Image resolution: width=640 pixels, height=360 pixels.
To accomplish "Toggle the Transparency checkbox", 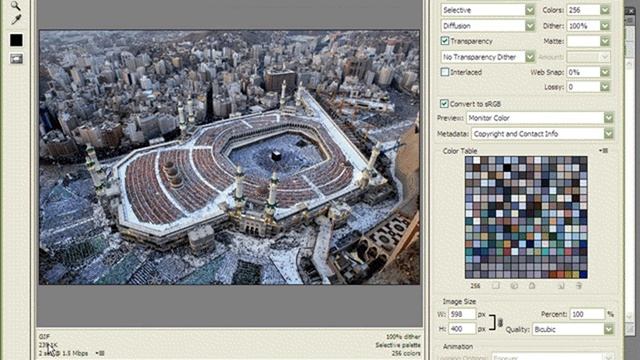I will point(444,41).
